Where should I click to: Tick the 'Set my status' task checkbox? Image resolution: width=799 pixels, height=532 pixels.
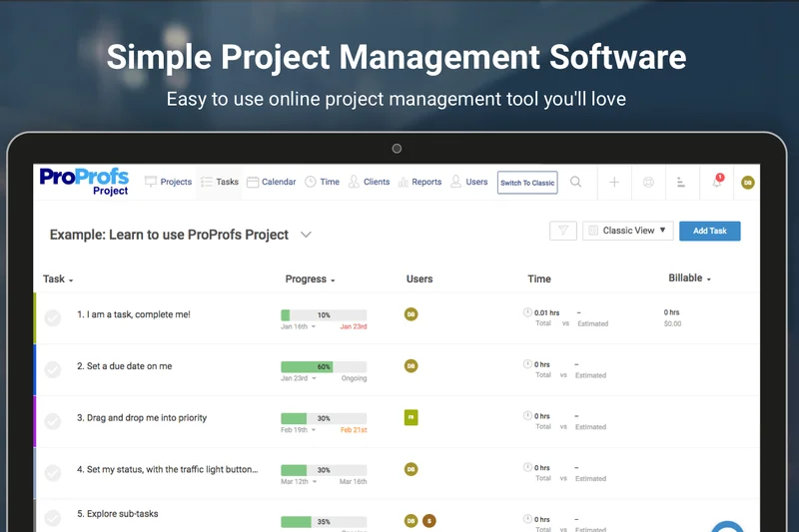pyautogui.click(x=53, y=472)
